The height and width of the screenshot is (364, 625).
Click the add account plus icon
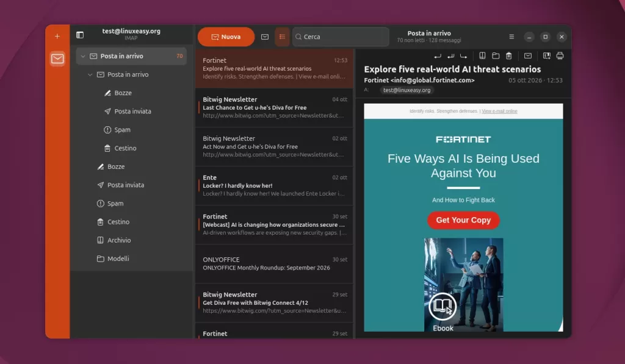point(57,36)
